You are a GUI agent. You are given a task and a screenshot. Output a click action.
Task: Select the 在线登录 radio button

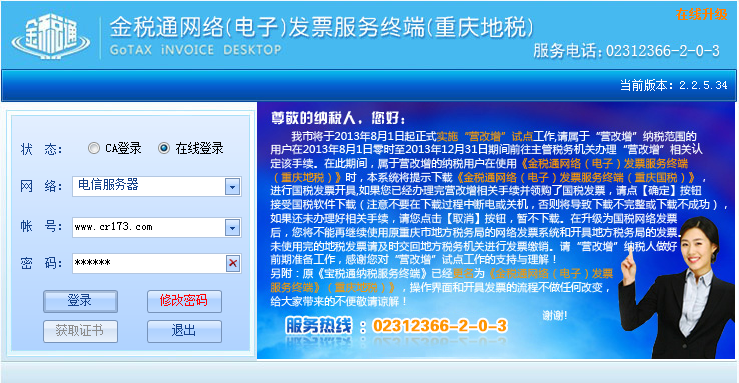164,148
